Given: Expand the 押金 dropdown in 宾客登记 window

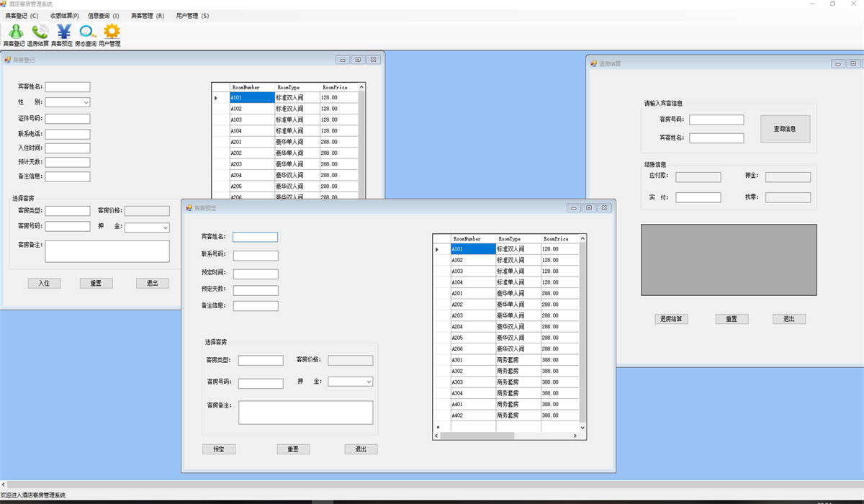Looking at the screenshot, I should (x=165, y=228).
